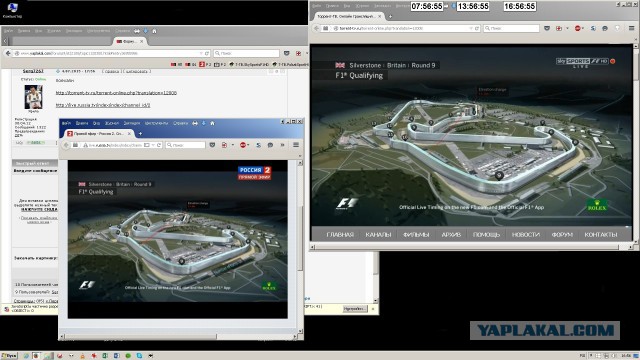Screen dimensions: 640x360
Task: Click the download arrow in the Yaplakal browser
Action: (146, 31)
